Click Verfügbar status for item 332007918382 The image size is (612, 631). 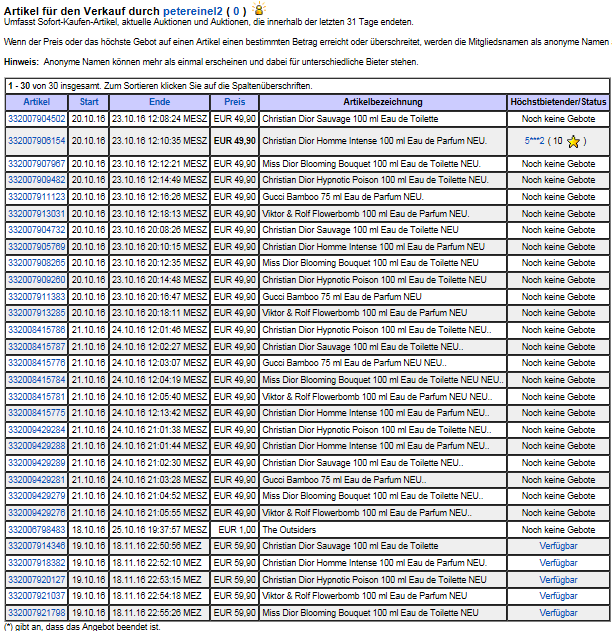point(558,563)
